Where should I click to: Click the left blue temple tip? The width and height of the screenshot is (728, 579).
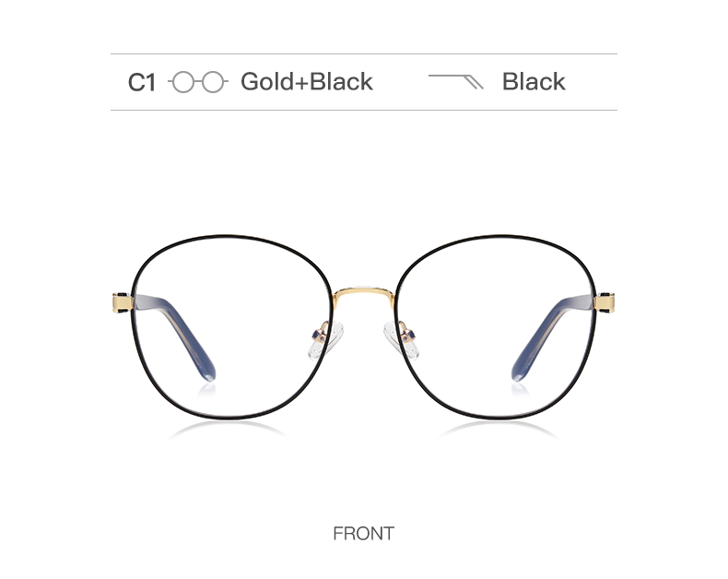tap(206, 370)
